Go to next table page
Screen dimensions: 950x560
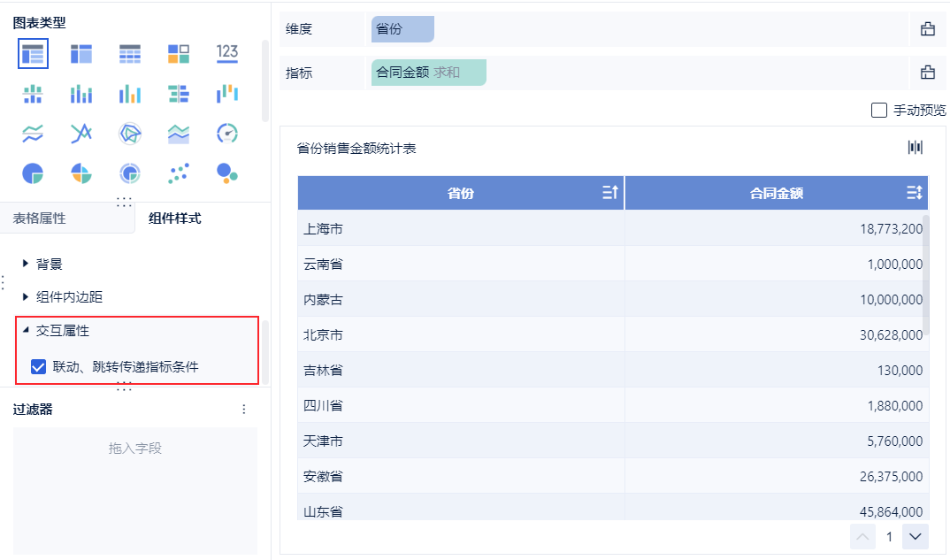tap(915, 536)
